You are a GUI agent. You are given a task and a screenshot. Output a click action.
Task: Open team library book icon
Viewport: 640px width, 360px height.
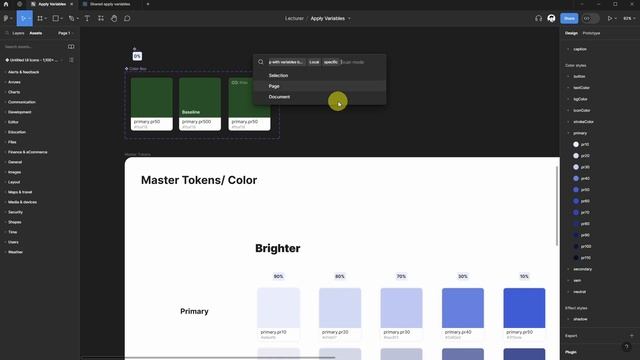pos(71,47)
